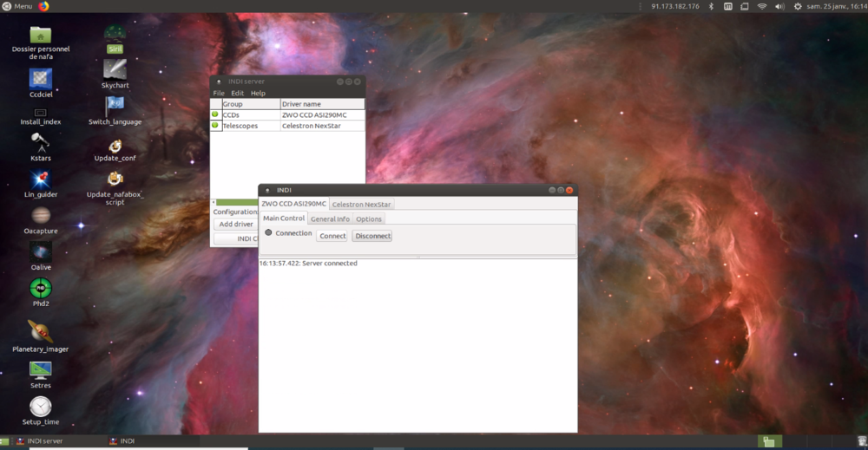
Task: Select the Options tab
Action: [x=369, y=218]
